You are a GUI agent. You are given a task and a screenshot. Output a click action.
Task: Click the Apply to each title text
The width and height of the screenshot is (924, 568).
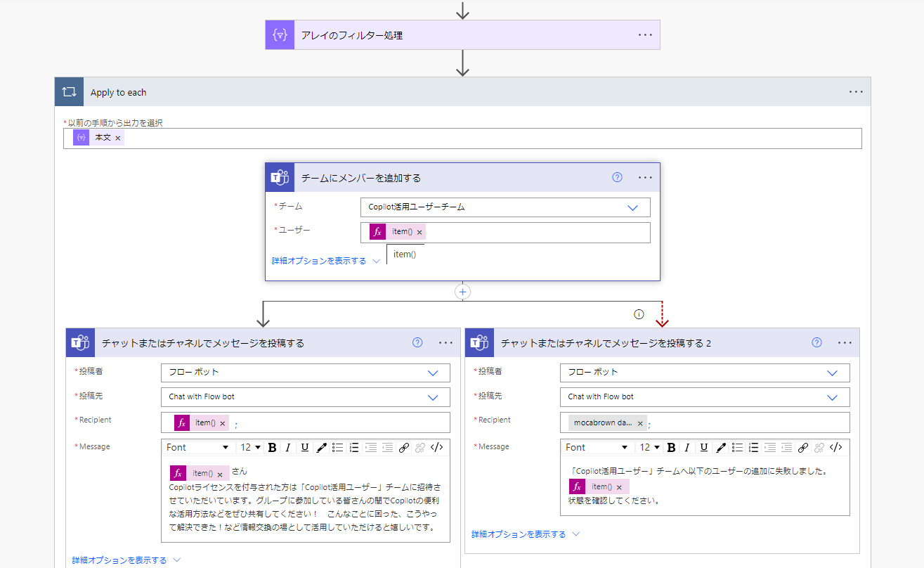(119, 93)
